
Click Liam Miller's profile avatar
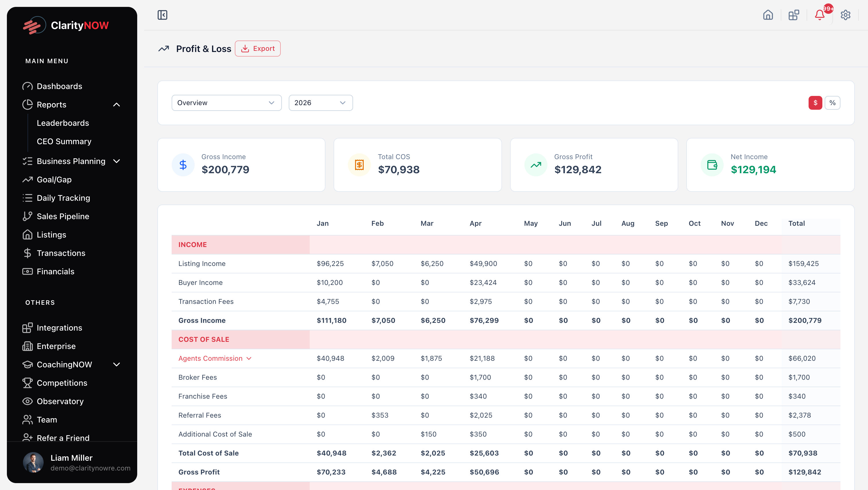point(33,462)
